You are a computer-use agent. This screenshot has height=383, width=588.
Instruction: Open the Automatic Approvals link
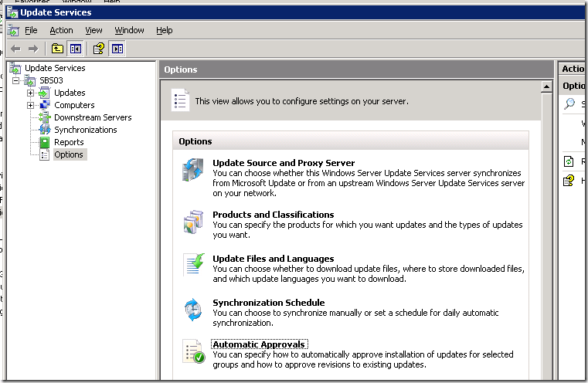click(259, 344)
